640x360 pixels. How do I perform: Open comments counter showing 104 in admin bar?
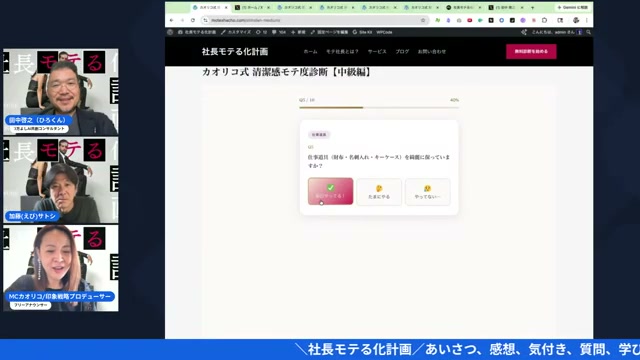click(279, 32)
